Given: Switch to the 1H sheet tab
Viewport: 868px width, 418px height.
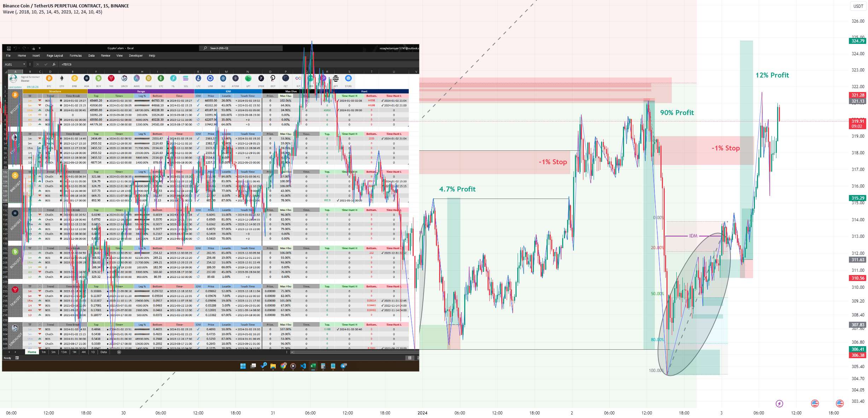Looking at the screenshot, I should 74,352.
